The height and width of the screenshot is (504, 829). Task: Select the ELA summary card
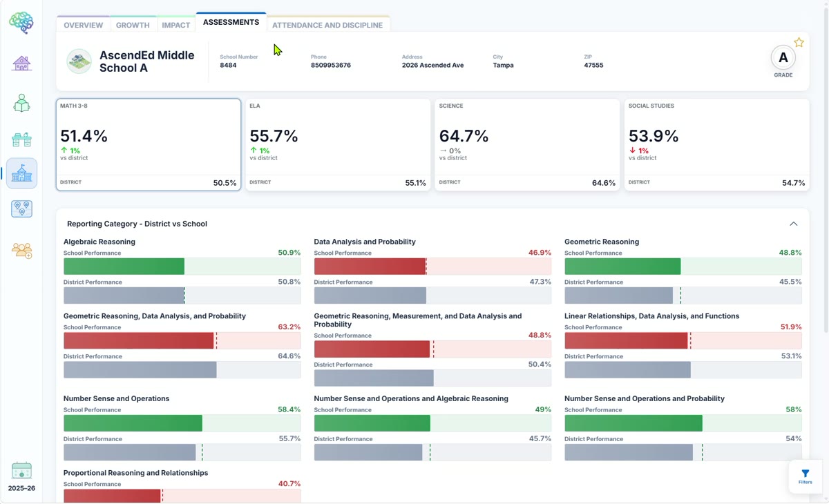[x=338, y=144]
